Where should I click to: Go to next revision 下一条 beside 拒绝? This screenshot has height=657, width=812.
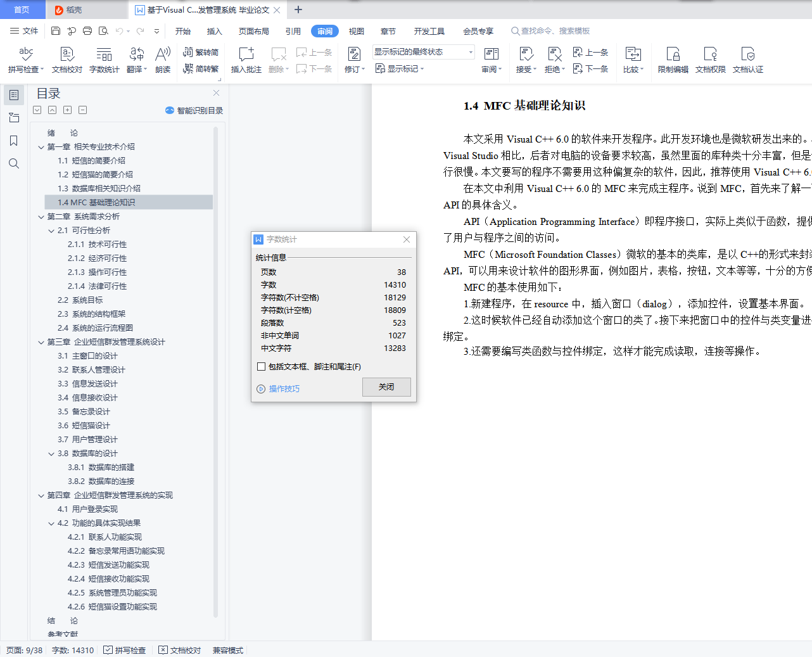[x=590, y=68]
